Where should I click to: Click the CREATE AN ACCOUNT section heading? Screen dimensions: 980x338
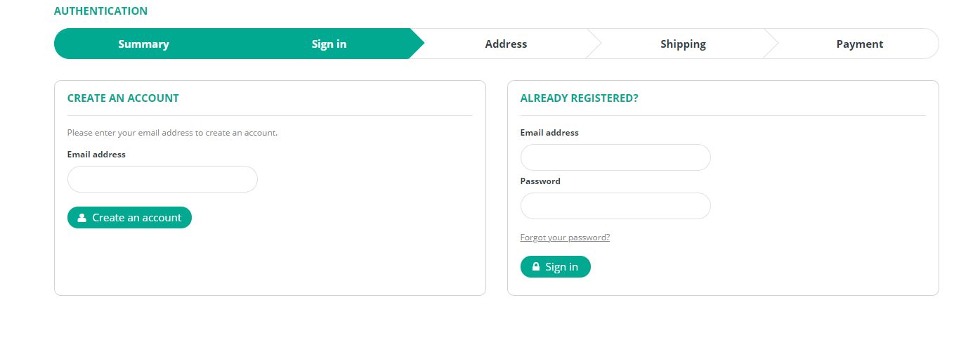point(123,98)
